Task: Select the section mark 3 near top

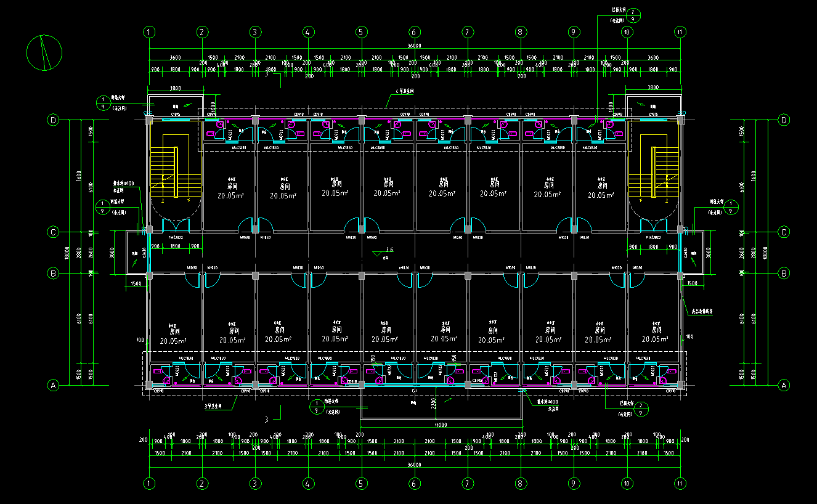Action: [266, 75]
